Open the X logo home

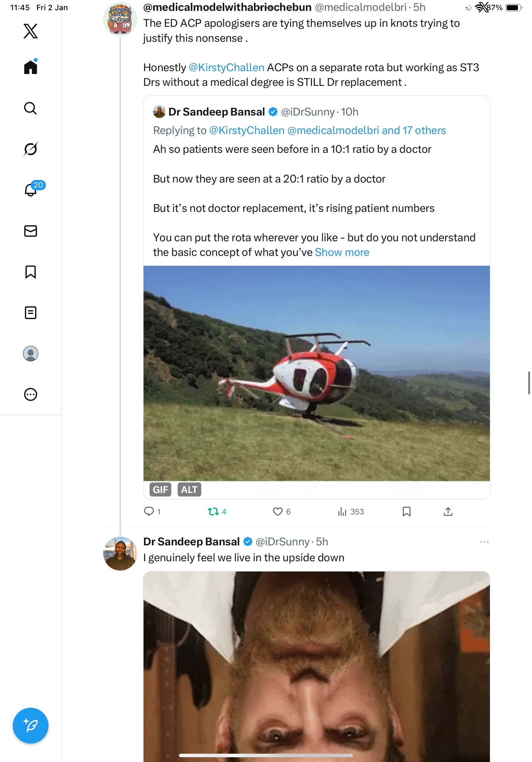click(31, 31)
